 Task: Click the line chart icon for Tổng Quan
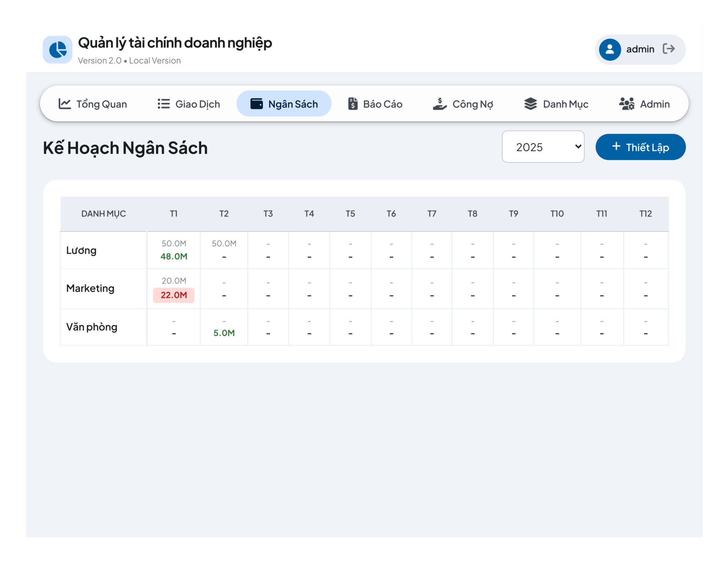[x=65, y=104]
